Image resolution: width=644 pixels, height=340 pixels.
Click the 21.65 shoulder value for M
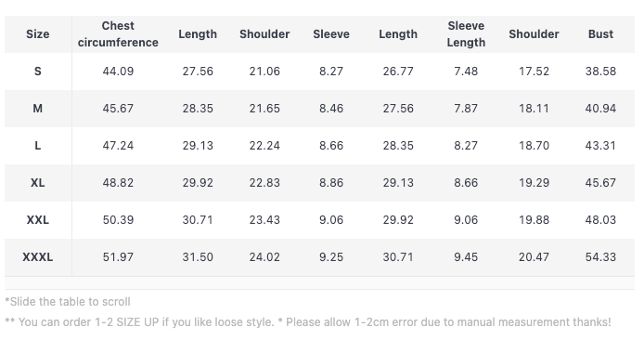pos(264,109)
